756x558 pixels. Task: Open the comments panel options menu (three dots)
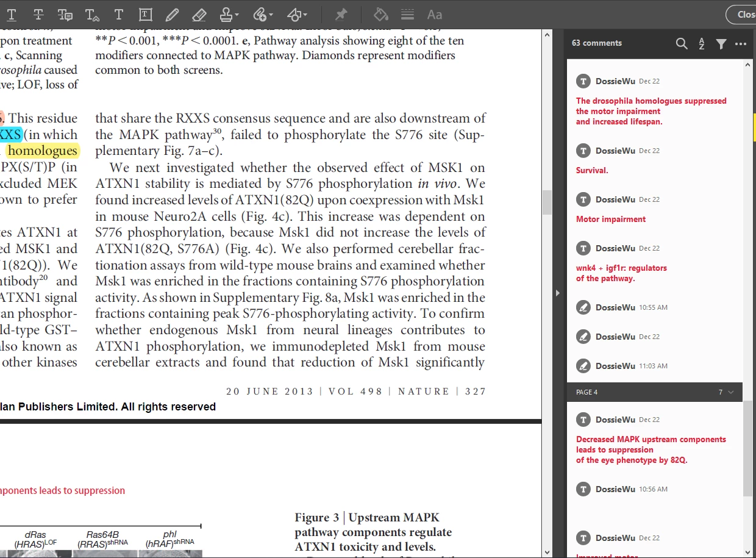[x=741, y=43]
